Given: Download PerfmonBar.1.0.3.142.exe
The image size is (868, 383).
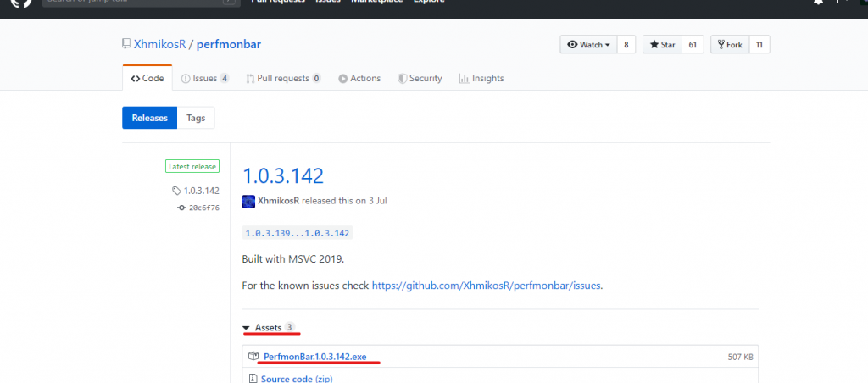Looking at the screenshot, I should pyautogui.click(x=315, y=357).
